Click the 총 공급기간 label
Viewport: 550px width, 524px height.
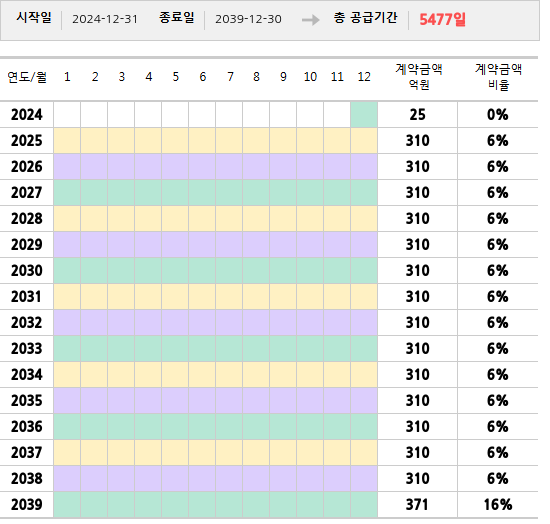(x=365, y=18)
